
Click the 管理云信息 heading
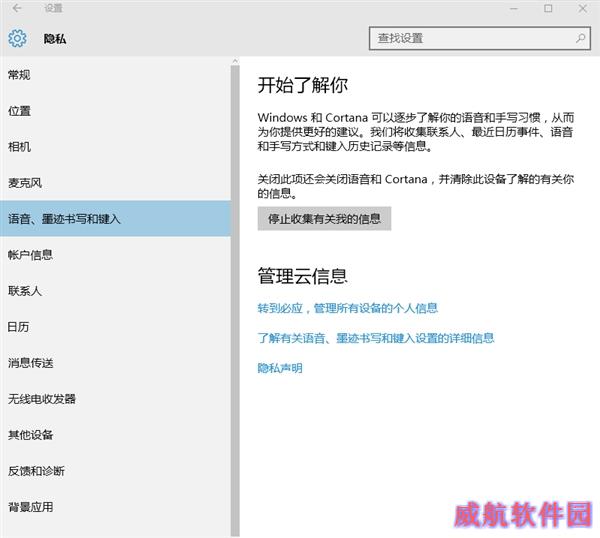tap(302, 276)
